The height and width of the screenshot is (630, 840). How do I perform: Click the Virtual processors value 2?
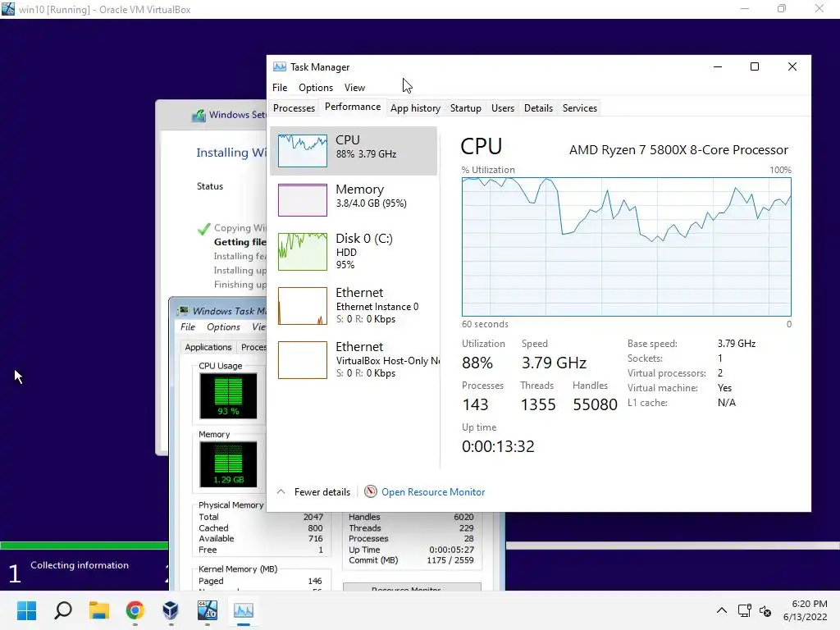pos(720,373)
